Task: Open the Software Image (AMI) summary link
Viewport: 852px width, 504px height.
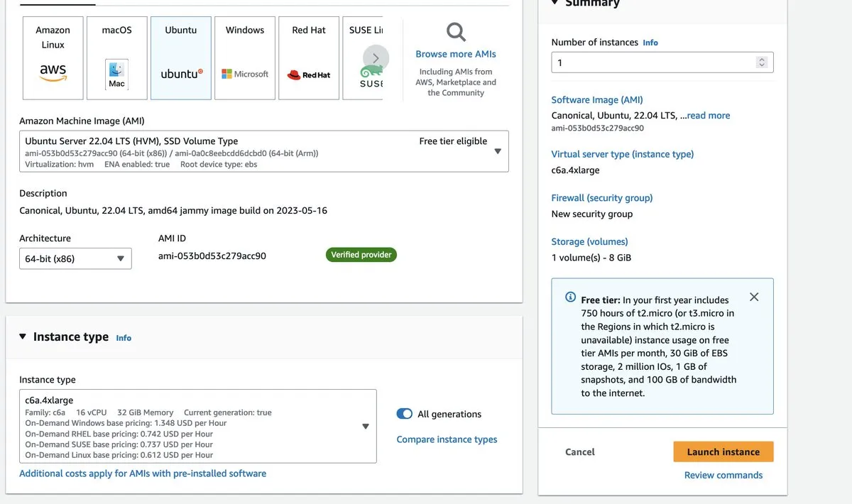Action: 597,100
